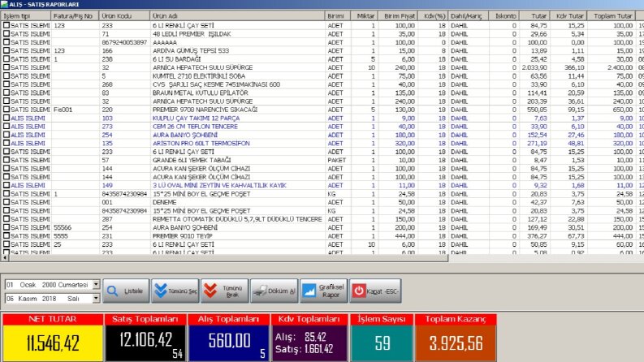Sort by Kdv Tutar column header

coord(568,15)
